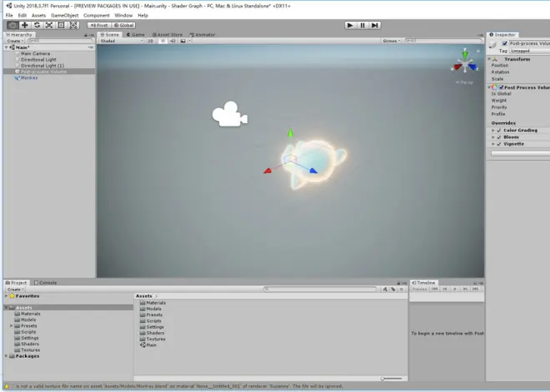Click the Project save search star icon
550x392 pixels.
click(402, 290)
